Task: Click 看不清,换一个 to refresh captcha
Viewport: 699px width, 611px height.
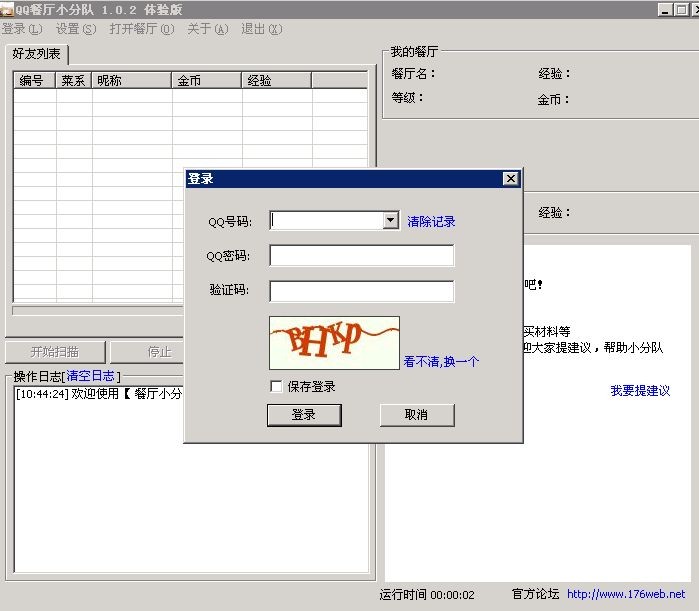Action: pos(441,361)
